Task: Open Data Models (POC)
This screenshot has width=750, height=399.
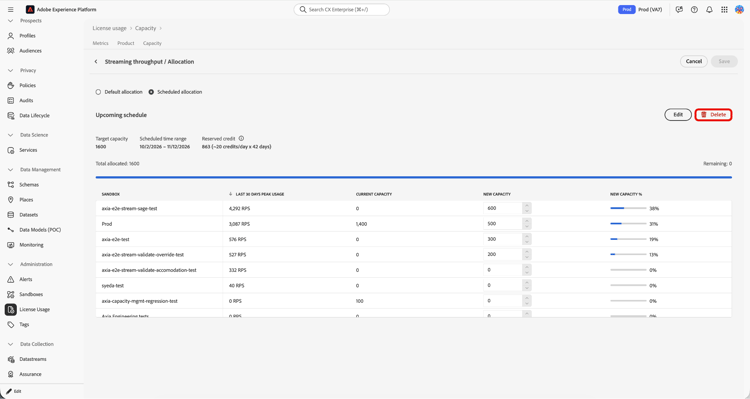Action: tap(40, 230)
